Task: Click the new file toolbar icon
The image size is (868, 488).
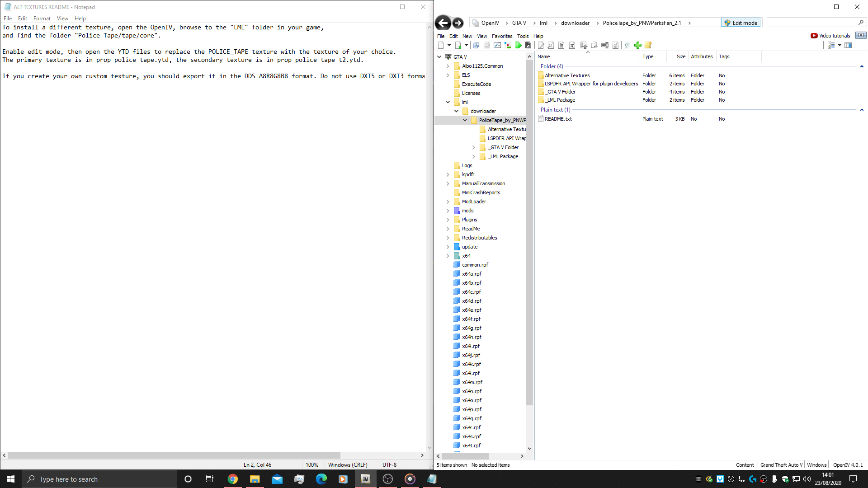Action: [441, 45]
